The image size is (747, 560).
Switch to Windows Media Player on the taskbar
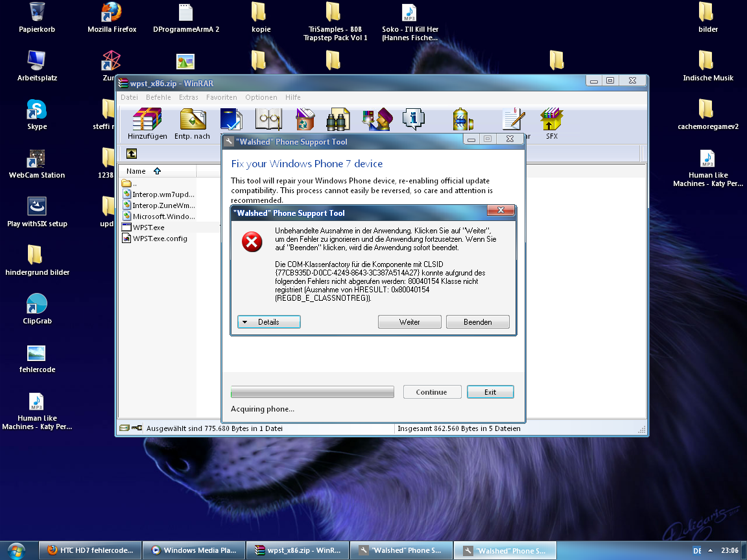194,550
